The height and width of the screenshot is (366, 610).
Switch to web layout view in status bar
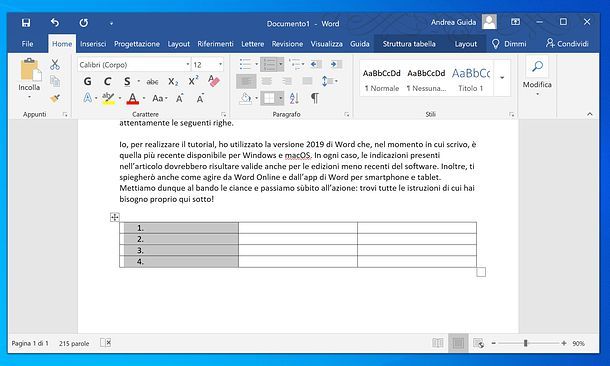pos(479,343)
